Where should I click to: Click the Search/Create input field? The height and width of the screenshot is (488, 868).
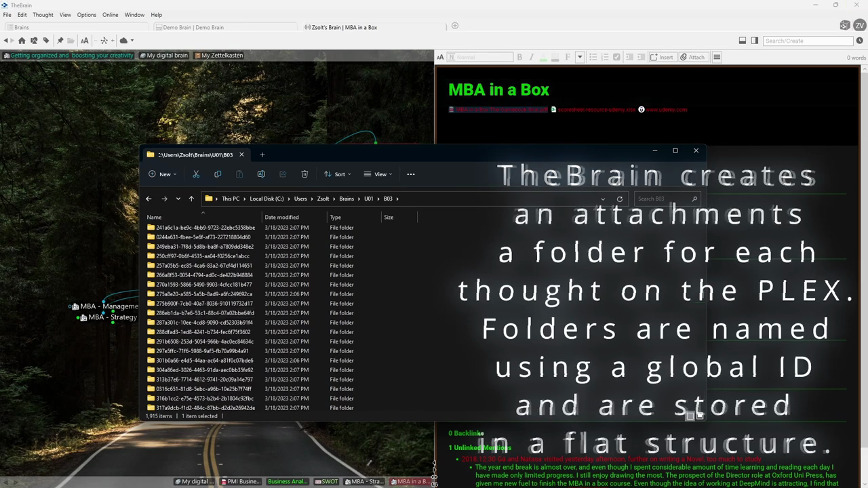coord(808,41)
